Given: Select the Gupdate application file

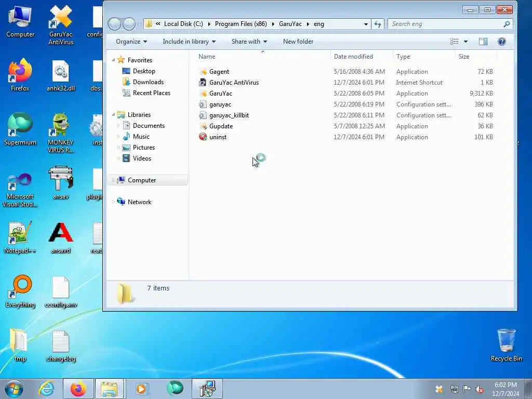Looking at the screenshot, I should [x=216, y=126].
